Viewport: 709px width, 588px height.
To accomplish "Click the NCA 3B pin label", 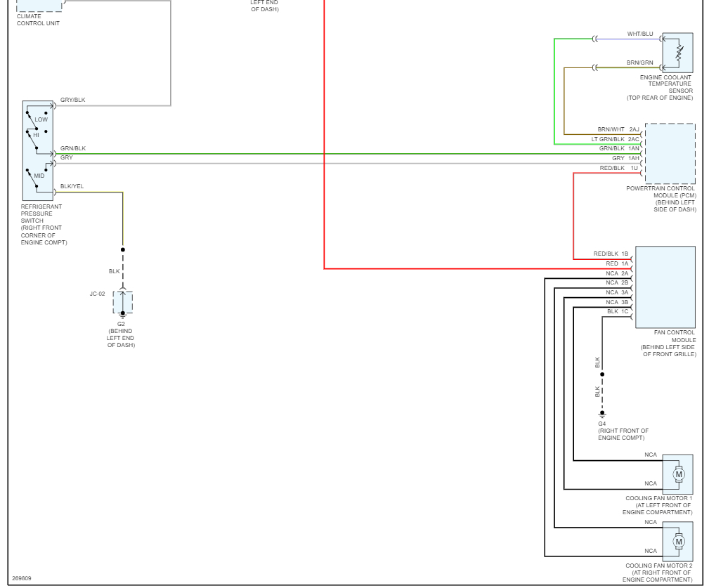I will pos(617,302).
